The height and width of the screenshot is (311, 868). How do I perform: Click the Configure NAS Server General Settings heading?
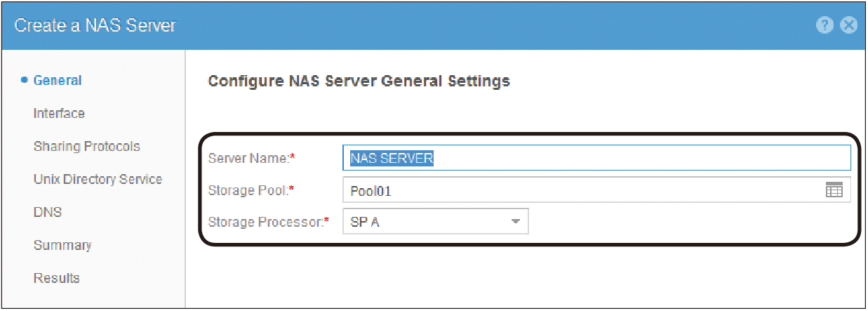[x=359, y=81]
